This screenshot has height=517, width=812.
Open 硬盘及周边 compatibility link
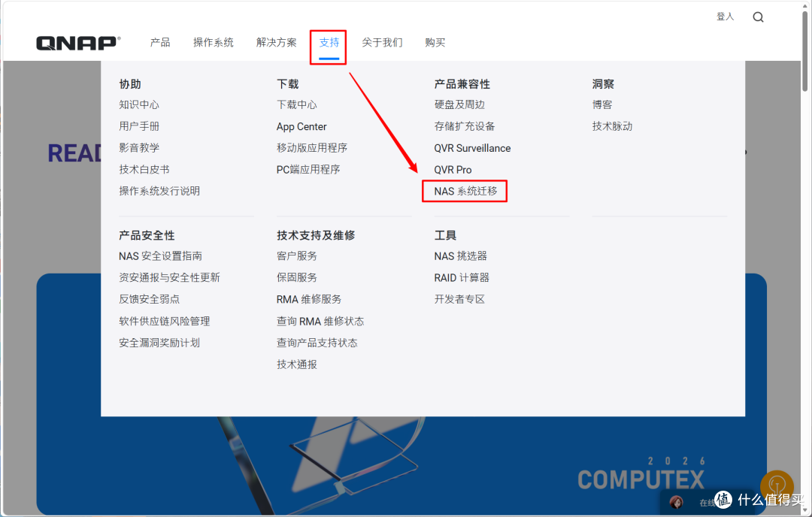[x=459, y=104]
